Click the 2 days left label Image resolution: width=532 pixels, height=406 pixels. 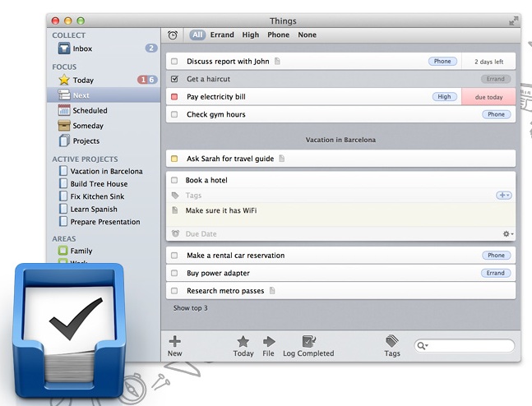488,62
